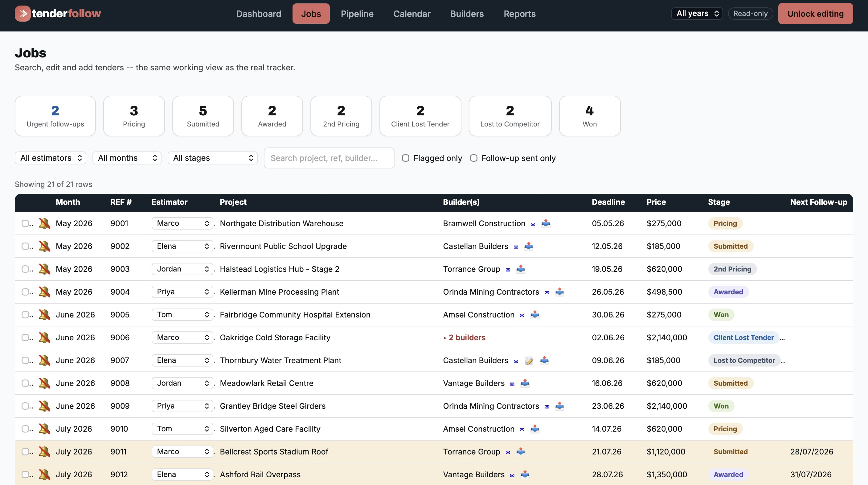Open estimator dropdown for Halstead Logistics Hub (Jordan)
The height and width of the screenshot is (485, 868).
click(182, 269)
